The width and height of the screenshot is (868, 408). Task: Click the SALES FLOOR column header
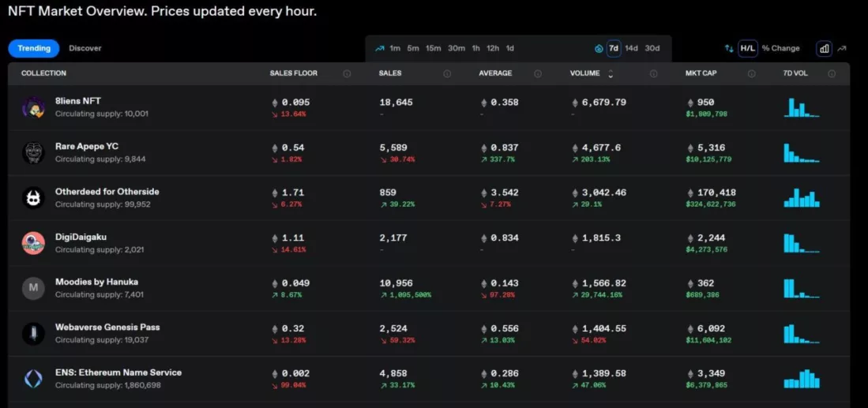293,73
